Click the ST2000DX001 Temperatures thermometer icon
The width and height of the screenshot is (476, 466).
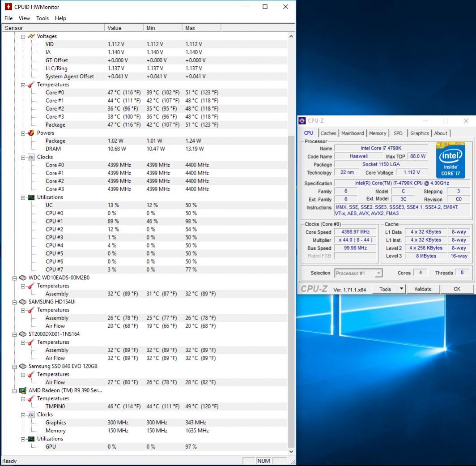31,342
